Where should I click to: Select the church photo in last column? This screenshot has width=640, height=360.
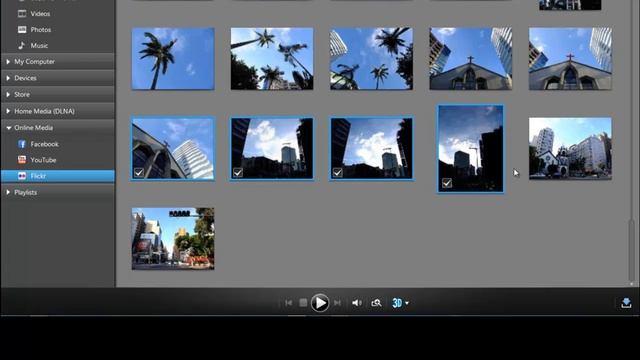point(570,59)
